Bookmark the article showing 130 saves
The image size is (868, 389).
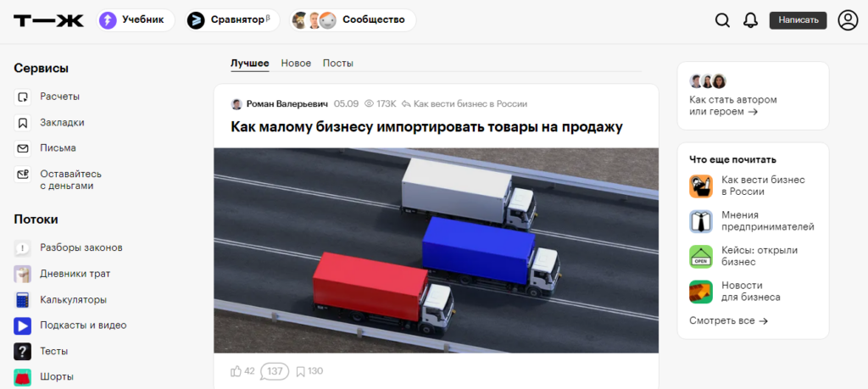point(300,371)
